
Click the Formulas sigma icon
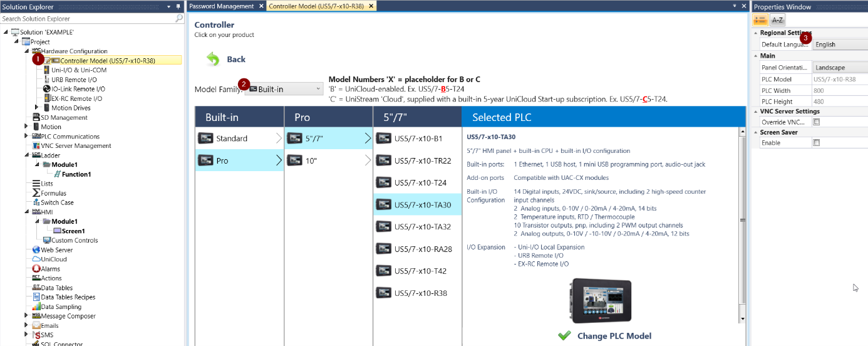[36, 193]
